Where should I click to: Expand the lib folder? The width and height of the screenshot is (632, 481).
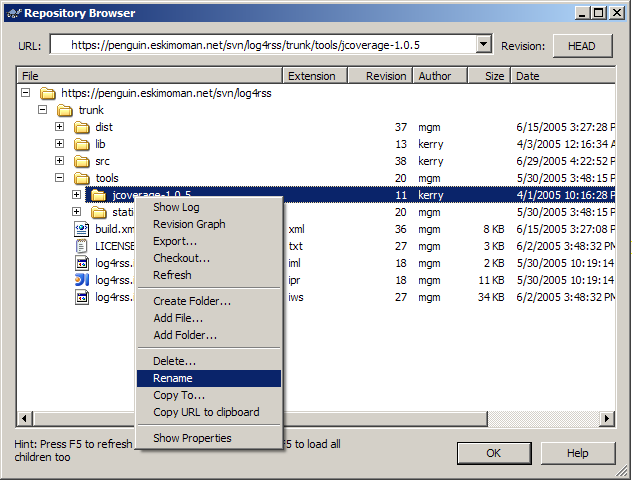click(x=59, y=144)
